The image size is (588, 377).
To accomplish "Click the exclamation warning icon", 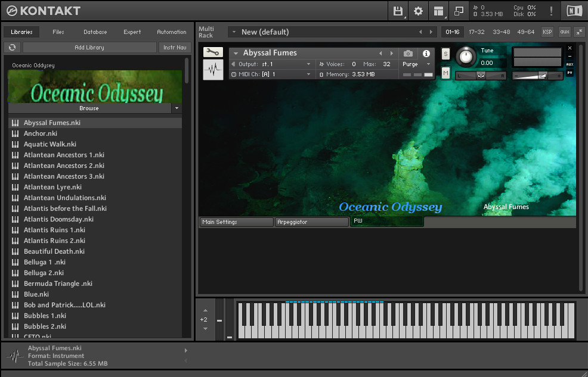I will (551, 11).
